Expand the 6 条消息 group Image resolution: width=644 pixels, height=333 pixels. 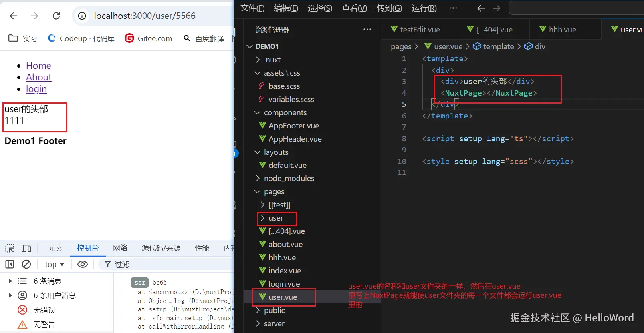[10, 281]
